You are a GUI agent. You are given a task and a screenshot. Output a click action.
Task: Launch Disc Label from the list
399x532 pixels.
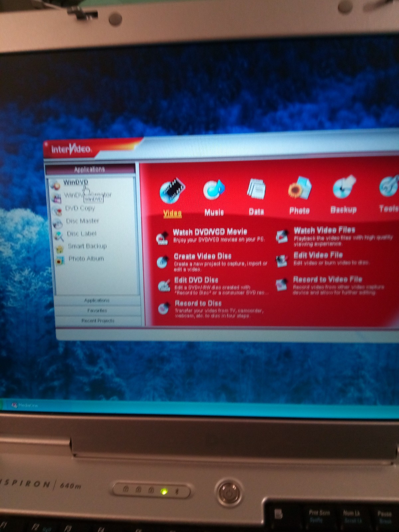[81, 233]
